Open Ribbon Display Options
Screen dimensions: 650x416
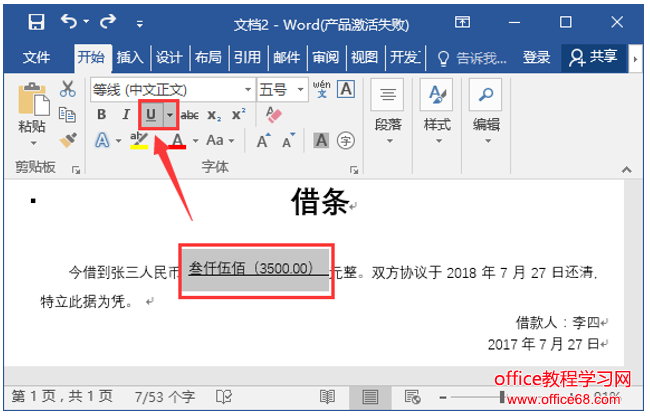462,22
